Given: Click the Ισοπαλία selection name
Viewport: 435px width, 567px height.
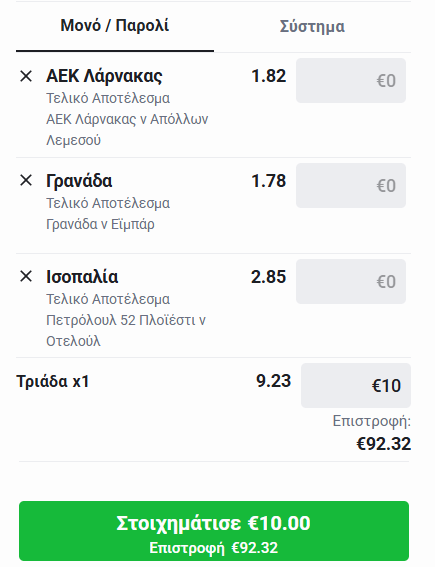Looking at the screenshot, I should tap(82, 277).
